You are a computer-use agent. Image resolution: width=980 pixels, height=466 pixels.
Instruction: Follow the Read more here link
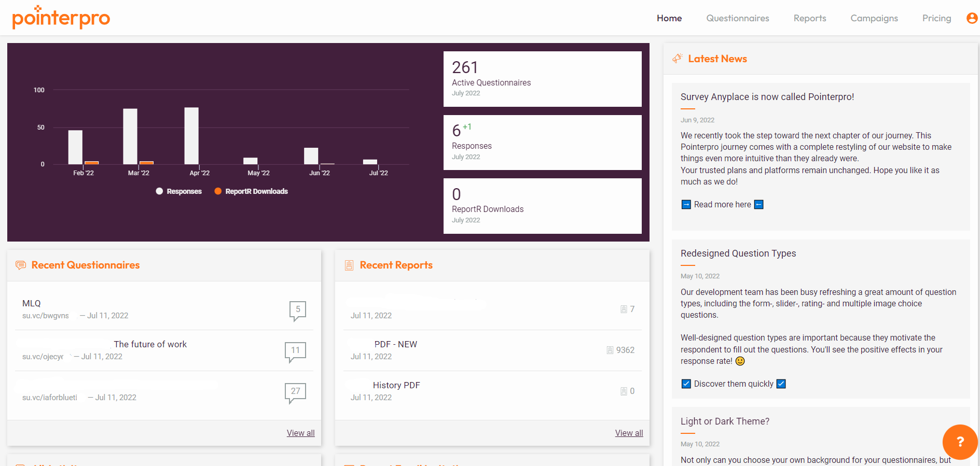[722, 205]
